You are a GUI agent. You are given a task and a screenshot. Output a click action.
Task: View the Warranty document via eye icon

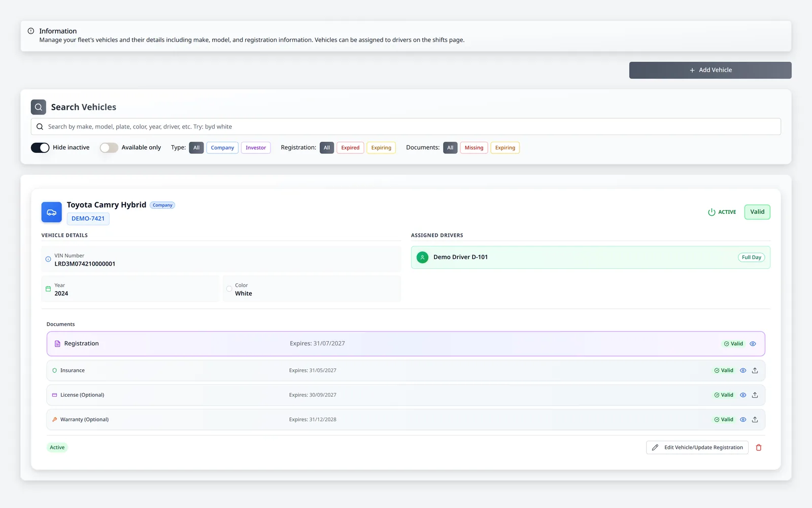[743, 420]
